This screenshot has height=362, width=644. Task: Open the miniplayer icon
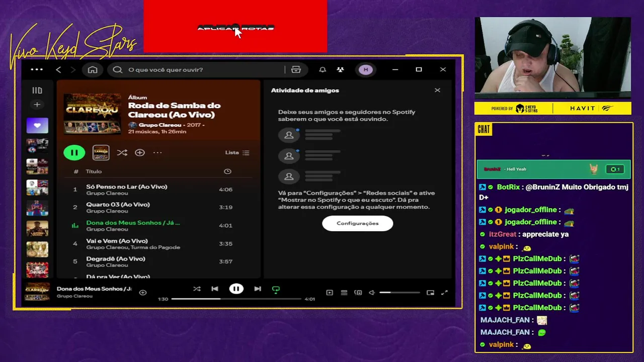tap(430, 293)
